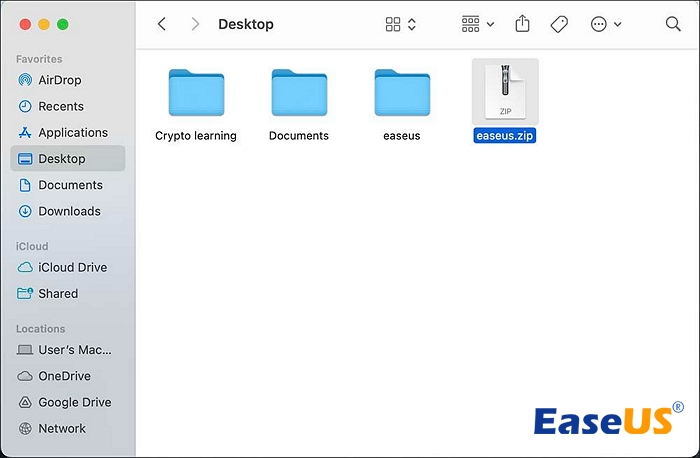This screenshot has width=700, height=458.
Task: Click the green zoom window button
Action: point(63,24)
